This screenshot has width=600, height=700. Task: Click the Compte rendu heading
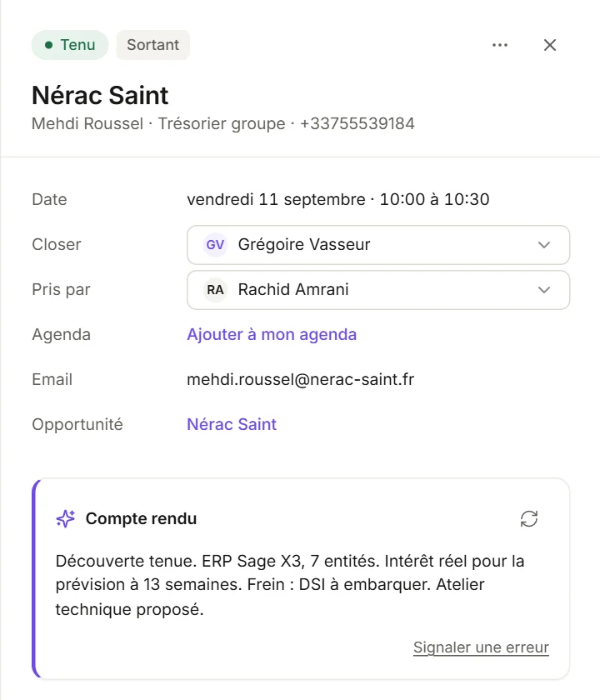pos(141,518)
